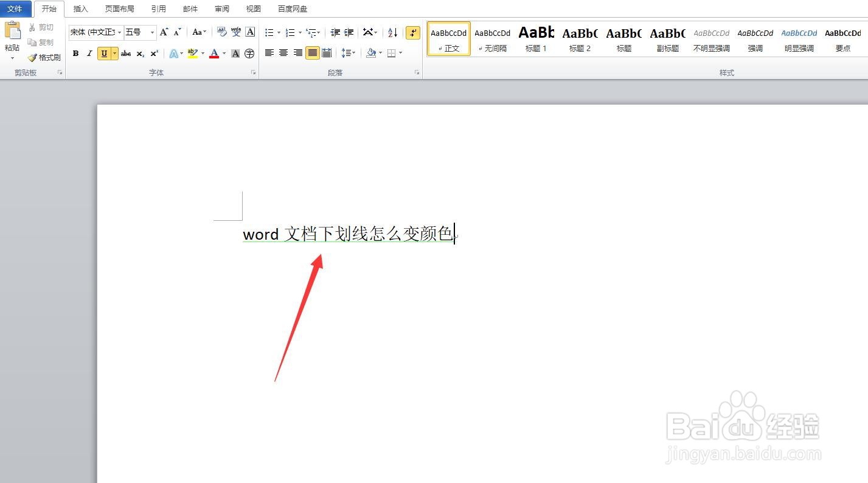Click the Paste clipboard icon
This screenshot has height=483, width=868.
click(x=12, y=30)
